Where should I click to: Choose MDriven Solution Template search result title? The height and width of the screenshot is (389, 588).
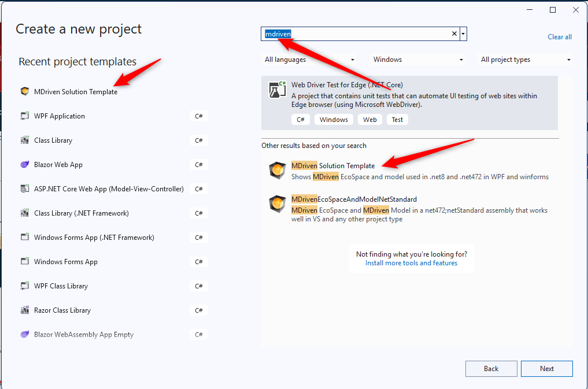(x=333, y=166)
